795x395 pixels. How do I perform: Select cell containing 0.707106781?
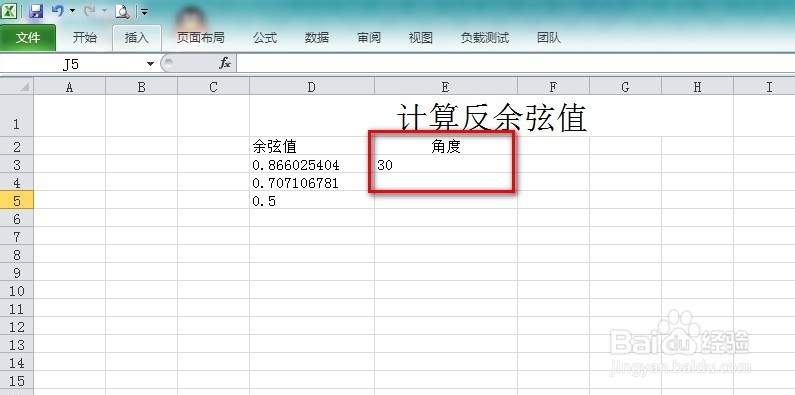(x=312, y=183)
